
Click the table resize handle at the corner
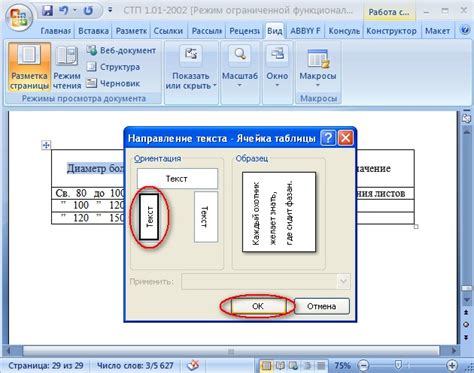(x=416, y=227)
